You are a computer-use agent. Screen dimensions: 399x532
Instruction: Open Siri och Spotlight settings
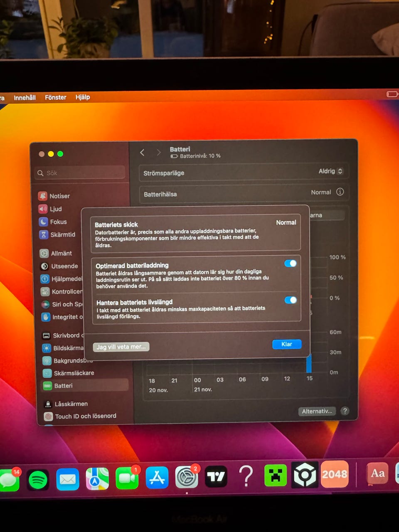pos(62,304)
